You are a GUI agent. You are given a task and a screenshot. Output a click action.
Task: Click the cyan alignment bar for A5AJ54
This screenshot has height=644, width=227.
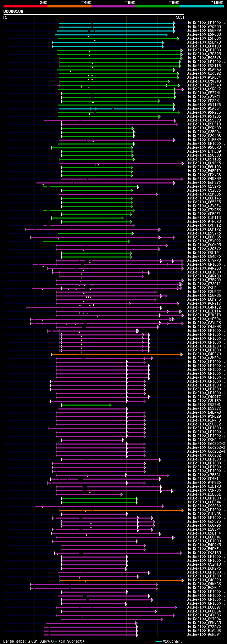(x=117, y=109)
